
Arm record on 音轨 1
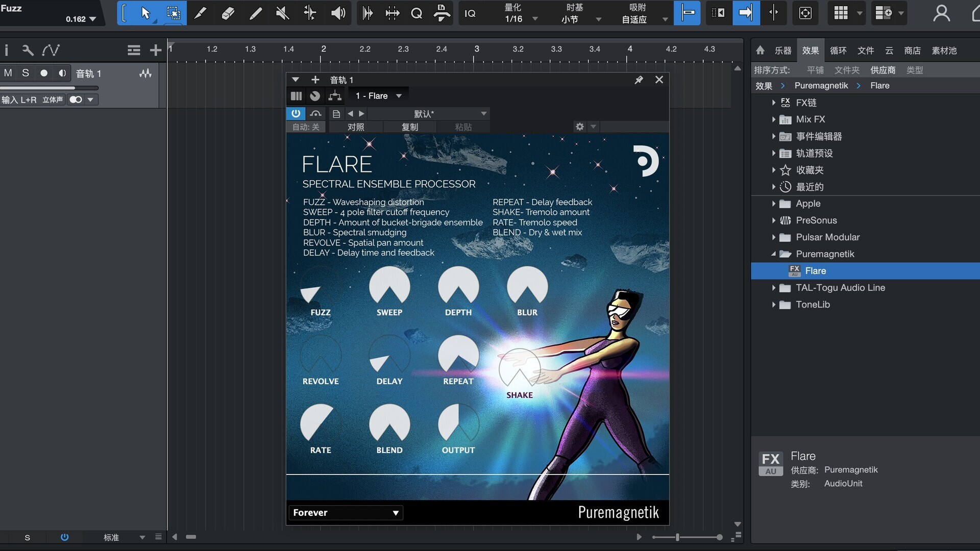point(44,73)
